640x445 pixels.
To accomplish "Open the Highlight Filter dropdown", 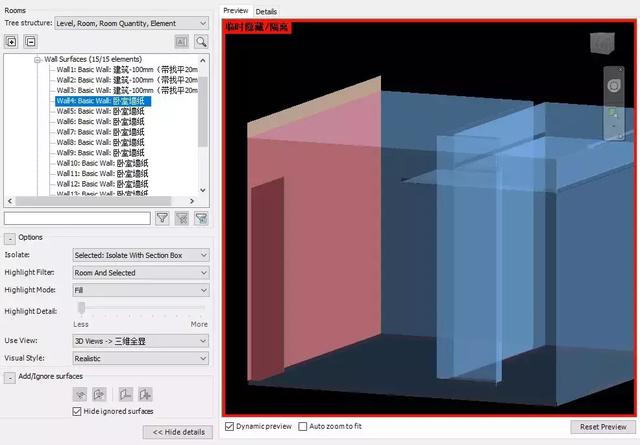I will [141, 273].
